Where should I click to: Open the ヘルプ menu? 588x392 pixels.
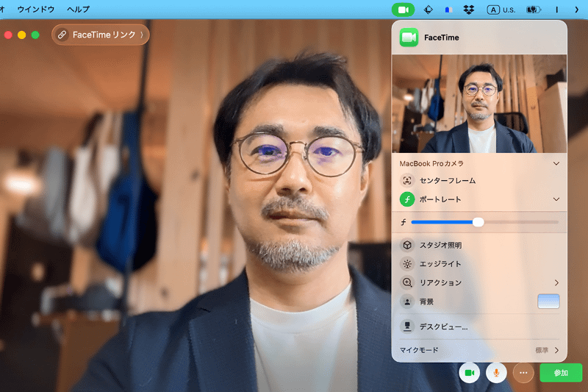pos(78,10)
